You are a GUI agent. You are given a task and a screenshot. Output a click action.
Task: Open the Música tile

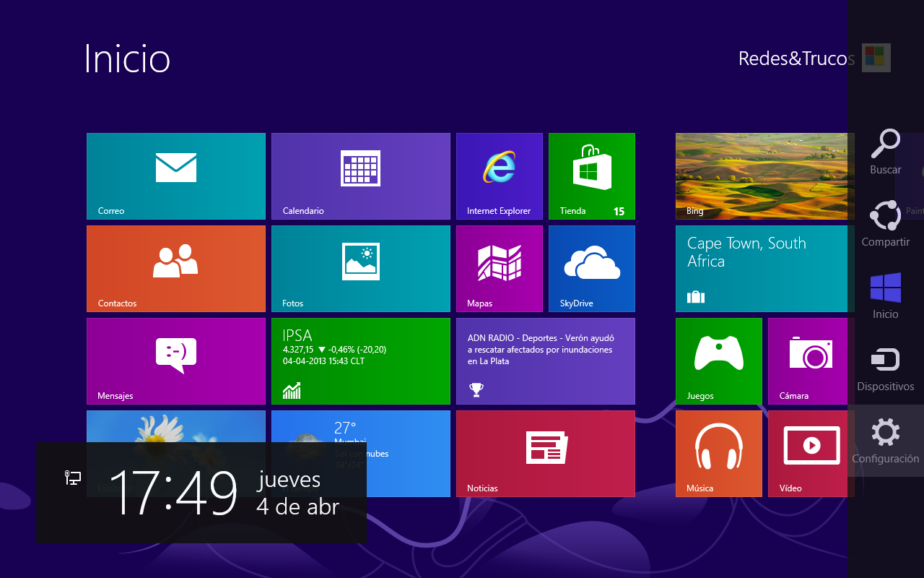pyautogui.click(x=719, y=454)
